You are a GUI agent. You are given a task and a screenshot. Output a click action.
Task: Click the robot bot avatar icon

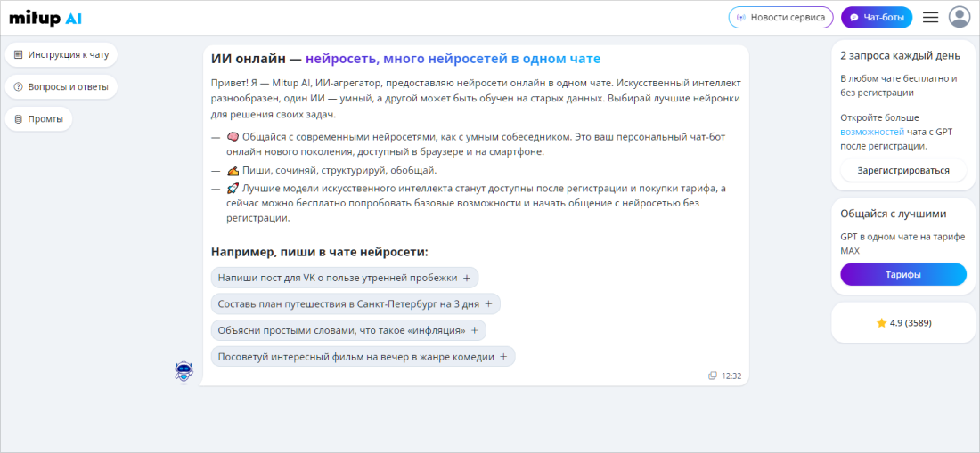click(x=184, y=372)
